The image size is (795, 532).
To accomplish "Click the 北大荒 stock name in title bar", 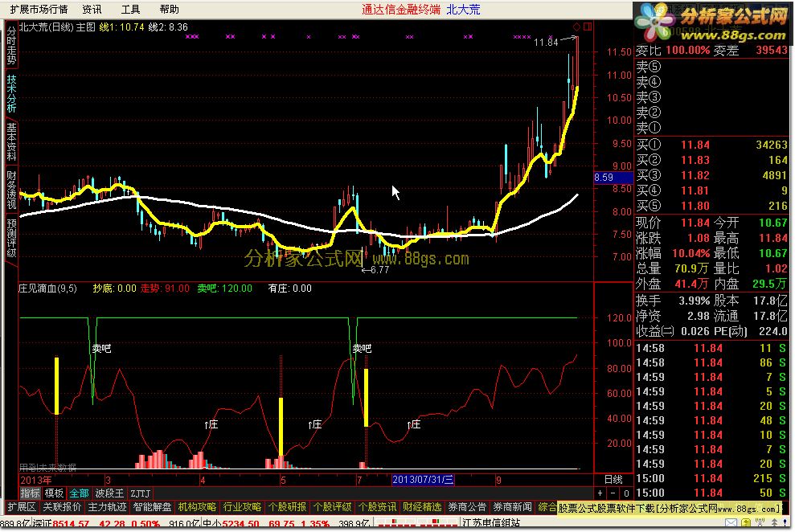I will click(463, 9).
